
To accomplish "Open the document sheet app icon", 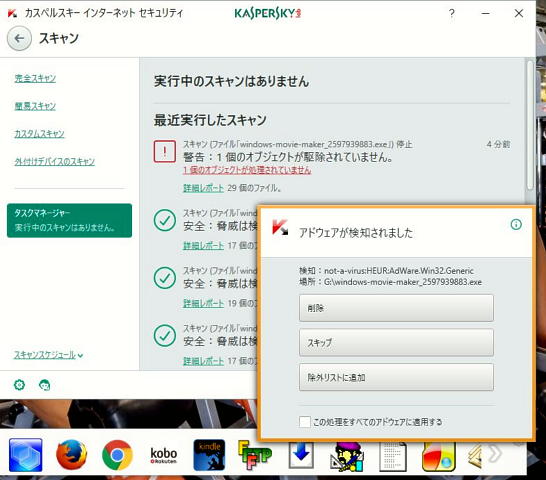I will click(x=393, y=456).
